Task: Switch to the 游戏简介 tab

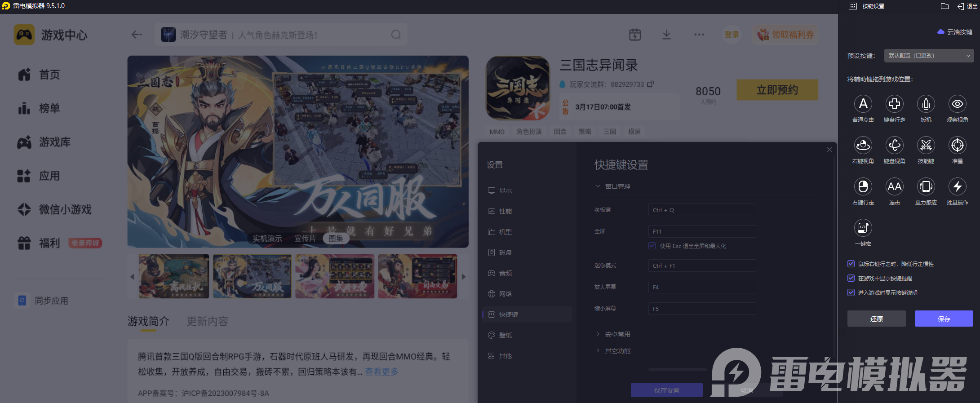Action: 148,321
